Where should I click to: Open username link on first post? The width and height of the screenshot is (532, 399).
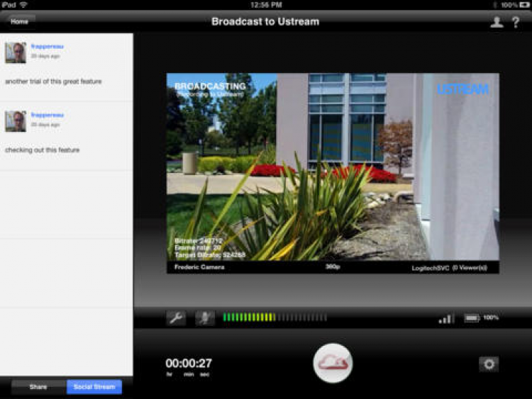pyautogui.click(x=47, y=47)
